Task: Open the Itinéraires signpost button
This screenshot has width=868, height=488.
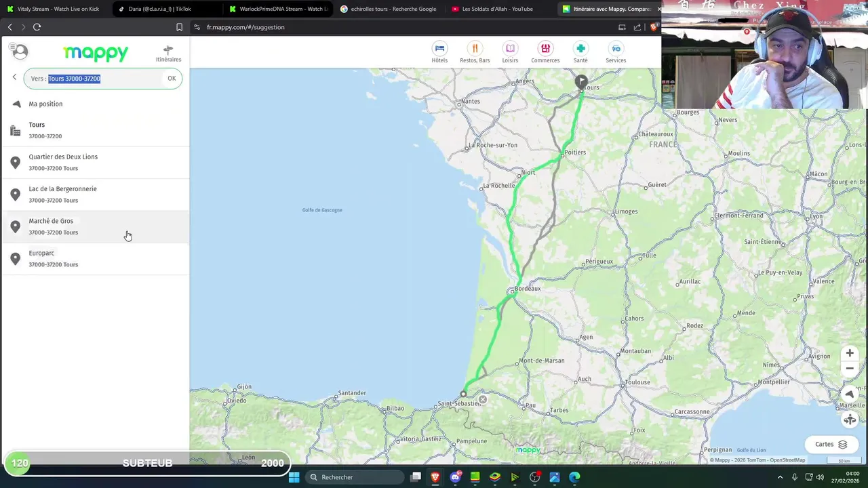Action: (168, 54)
